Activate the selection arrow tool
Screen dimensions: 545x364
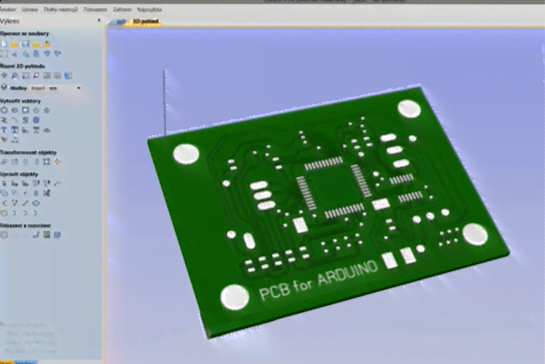coord(4,183)
